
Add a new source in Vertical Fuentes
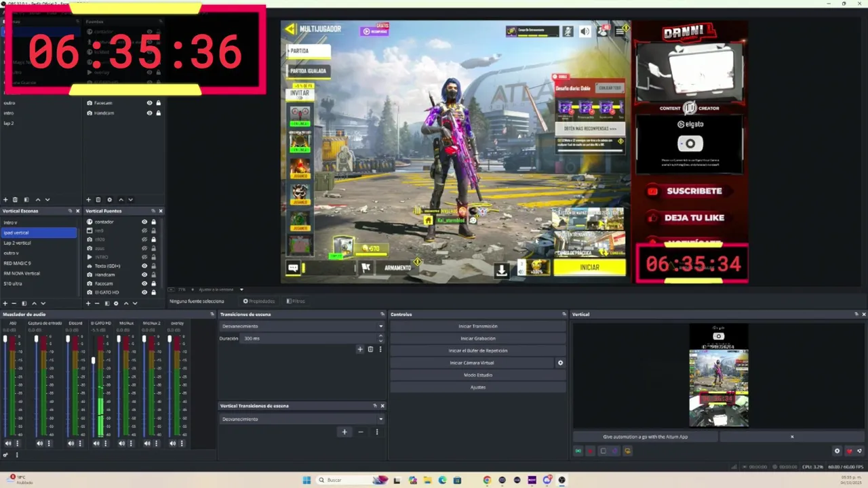click(x=88, y=303)
